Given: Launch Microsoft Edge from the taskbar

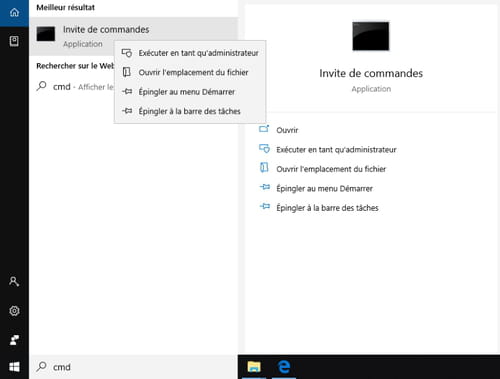Looking at the screenshot, I should click(x=284, y=367).
